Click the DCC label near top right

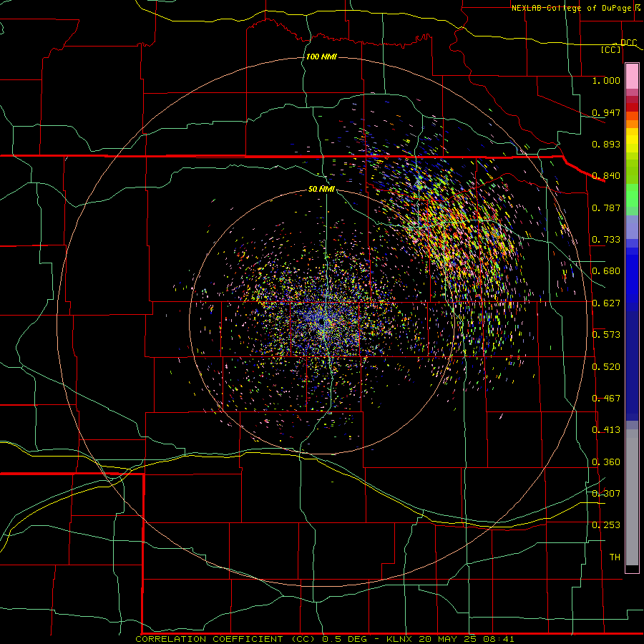pyautogui.click(x=628, y=43)
